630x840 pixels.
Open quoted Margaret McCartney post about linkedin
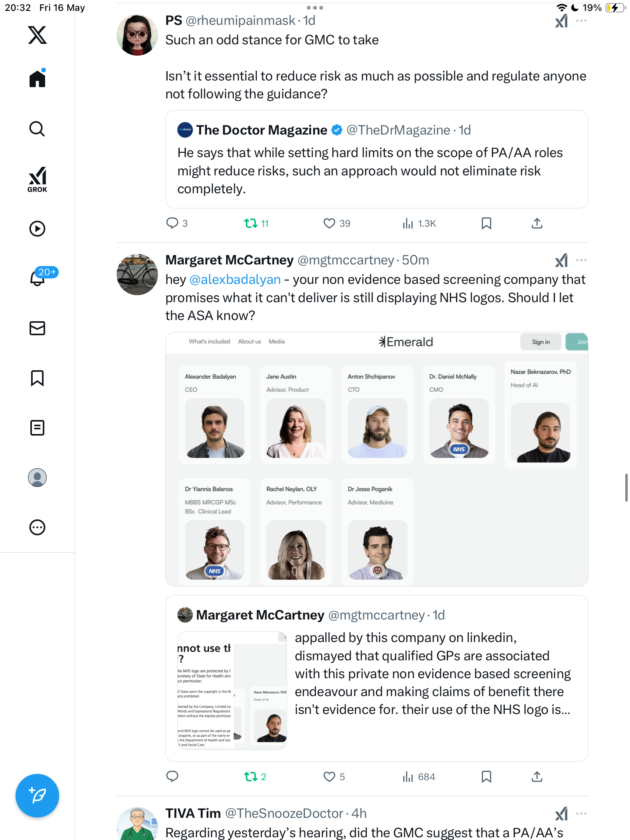[376, 678]
